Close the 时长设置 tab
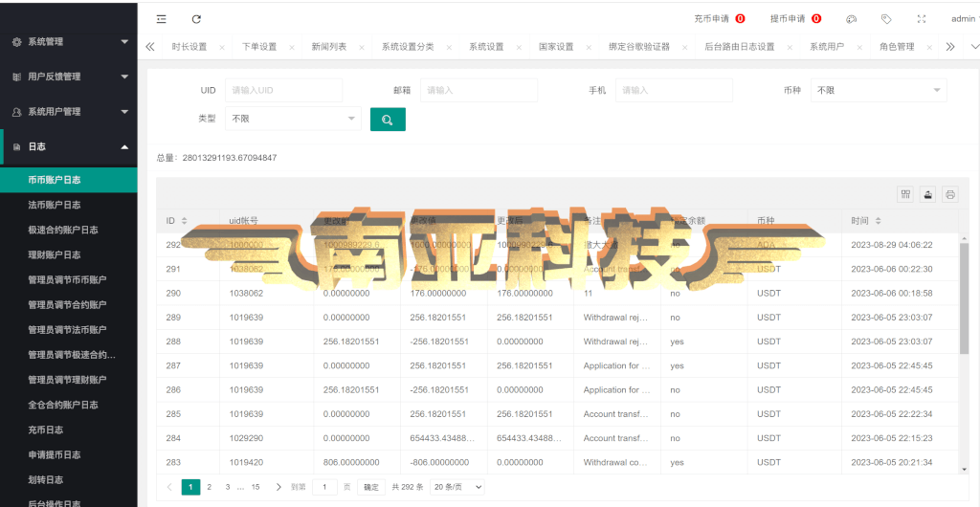 point(222,48)
